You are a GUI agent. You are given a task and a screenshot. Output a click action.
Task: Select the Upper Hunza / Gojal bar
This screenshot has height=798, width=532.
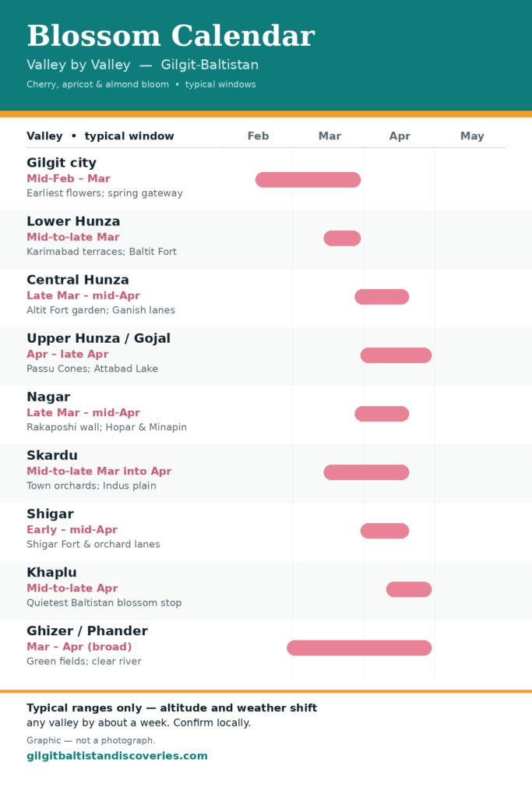point(396,355)
